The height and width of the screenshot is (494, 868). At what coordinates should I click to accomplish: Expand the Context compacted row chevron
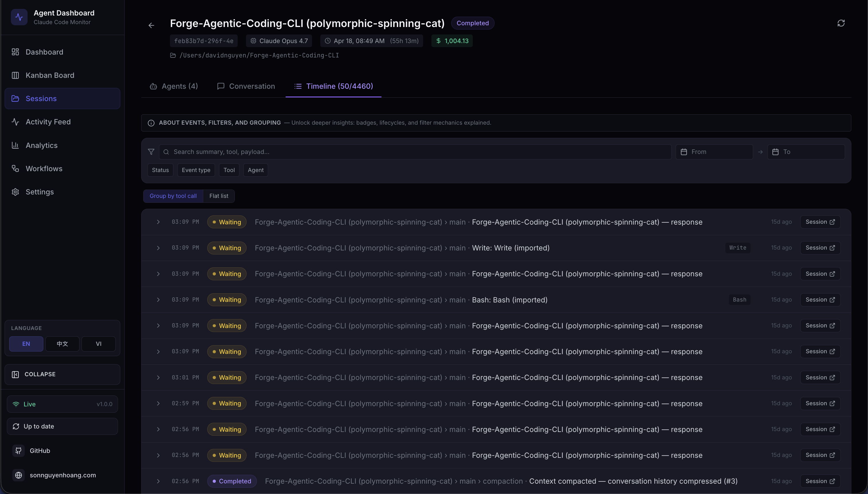158,481
